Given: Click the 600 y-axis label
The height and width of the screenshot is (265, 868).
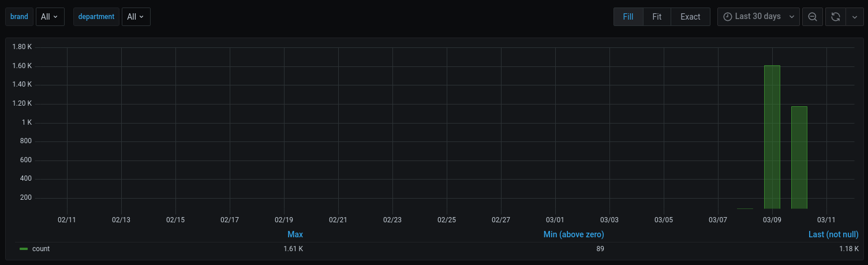Looking at the screenshot, I should pyautogui.click(x=26, y=161).
